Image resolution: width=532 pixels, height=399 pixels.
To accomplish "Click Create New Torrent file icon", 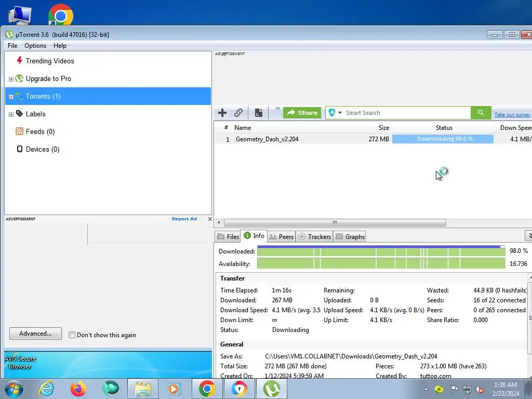I will 259,113.
